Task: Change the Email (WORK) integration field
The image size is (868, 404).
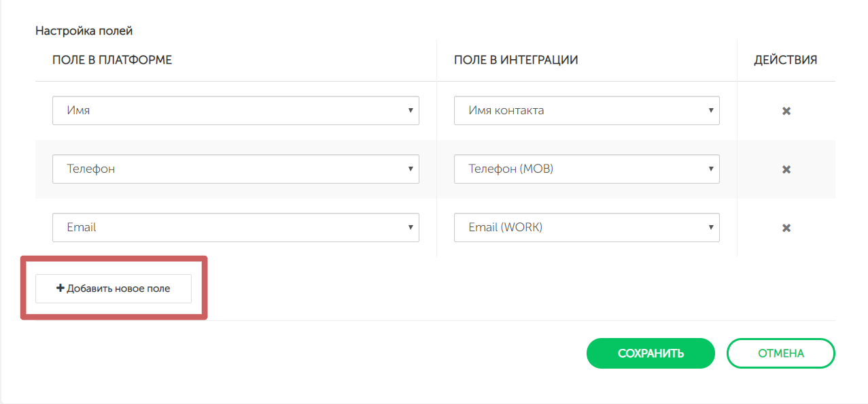Action: (586, 227)
